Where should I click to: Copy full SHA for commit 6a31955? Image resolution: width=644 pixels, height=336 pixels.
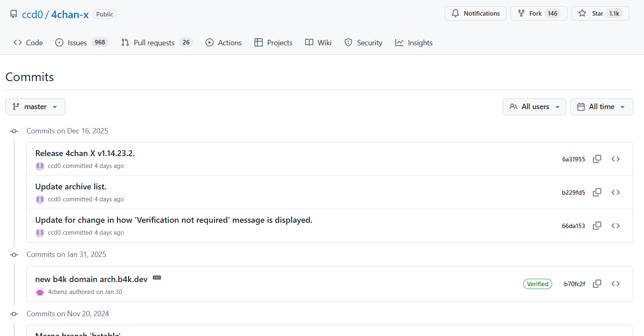(597, 159)
